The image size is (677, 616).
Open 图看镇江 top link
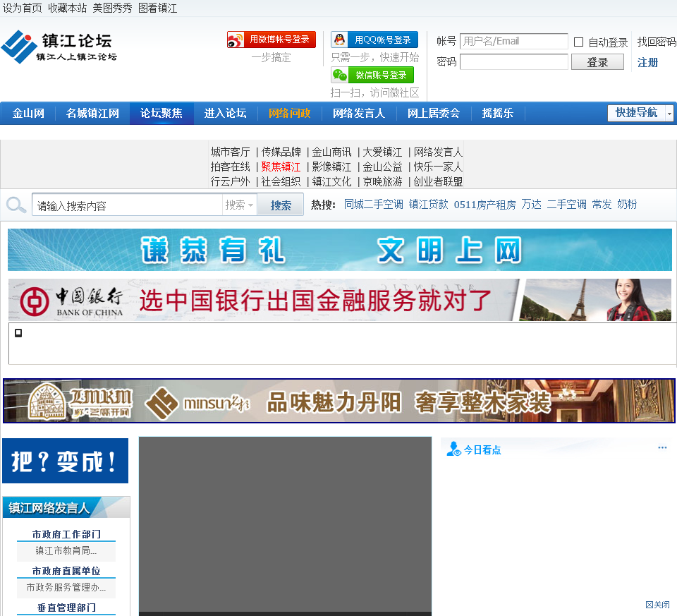pyautogui.click(x=157, y=8)
